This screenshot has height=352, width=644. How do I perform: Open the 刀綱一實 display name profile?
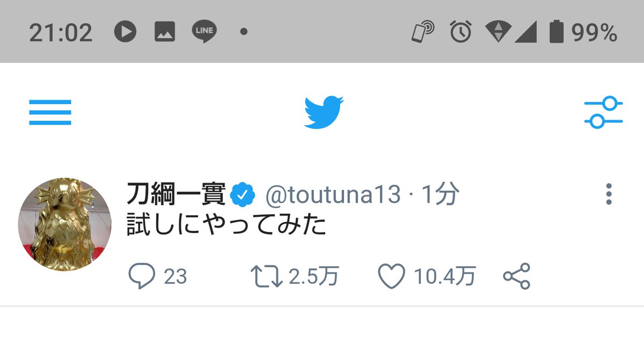click(175, 194)
